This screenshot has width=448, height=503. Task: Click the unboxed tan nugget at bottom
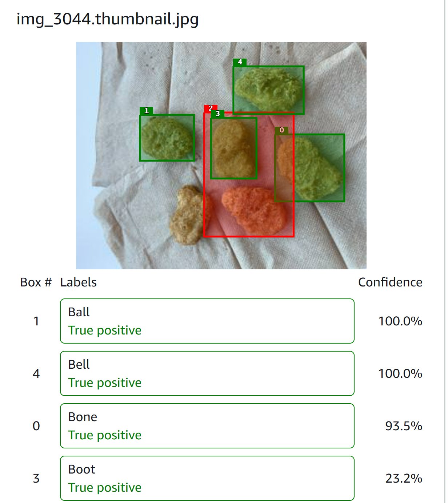pyautogui.click(x=187, y=215)
